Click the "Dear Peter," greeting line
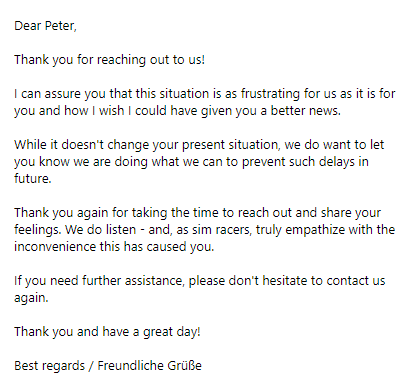412x382 pixels. coord(45,26)
